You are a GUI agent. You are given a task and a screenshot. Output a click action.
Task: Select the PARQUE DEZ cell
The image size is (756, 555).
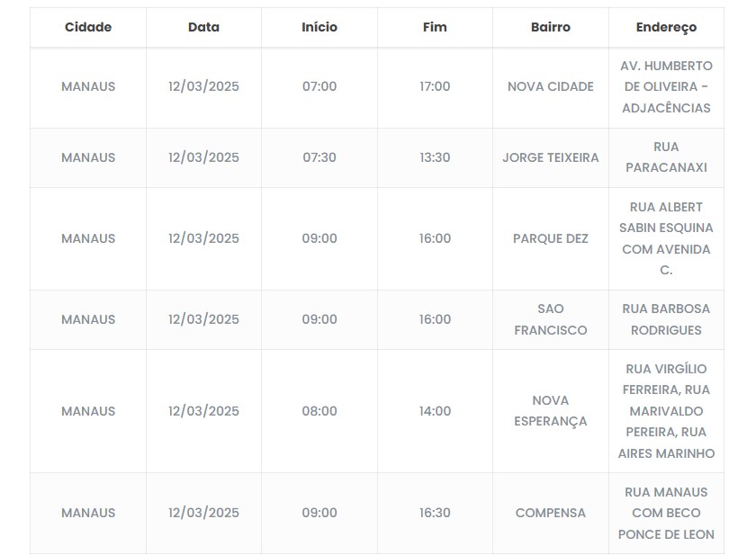pos(550,238)
